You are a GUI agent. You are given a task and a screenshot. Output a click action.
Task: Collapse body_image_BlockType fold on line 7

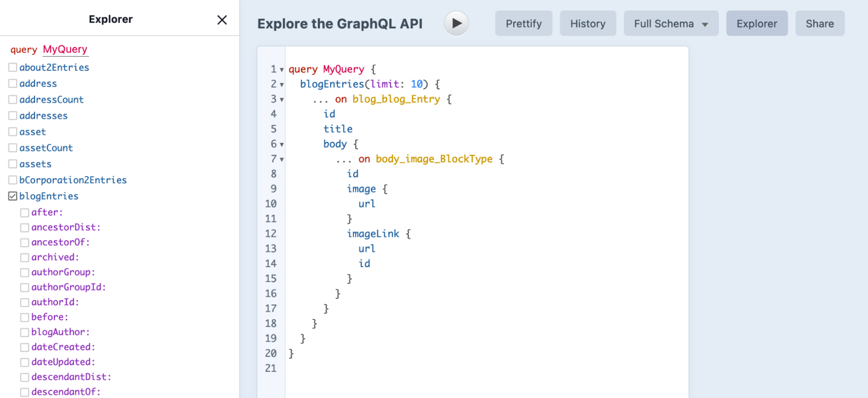282,159
